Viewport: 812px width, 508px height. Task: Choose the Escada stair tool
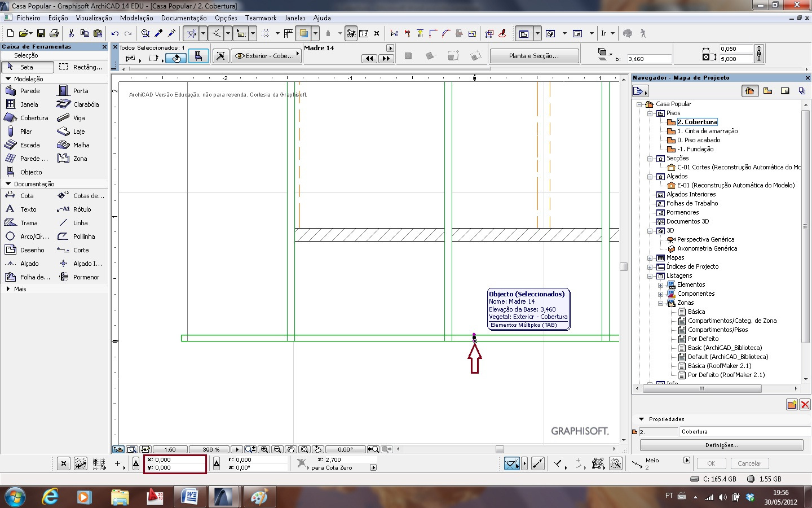coord(27,145)
